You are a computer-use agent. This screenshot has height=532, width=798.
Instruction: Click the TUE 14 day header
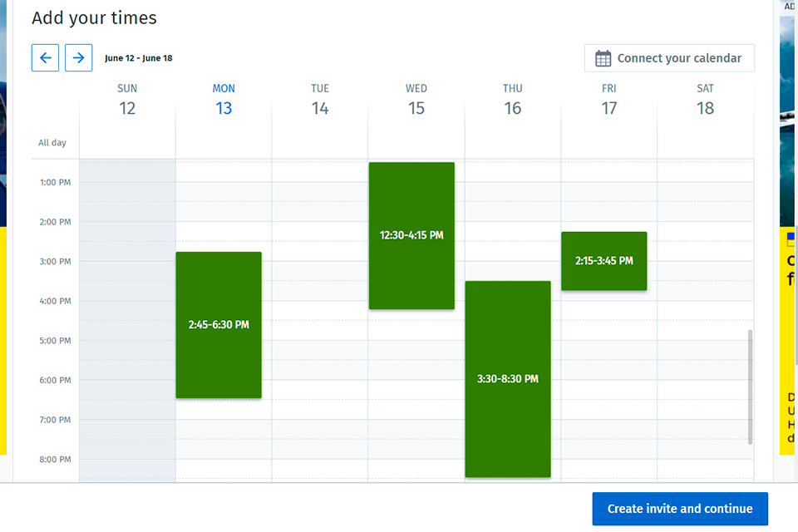[320, 100]
